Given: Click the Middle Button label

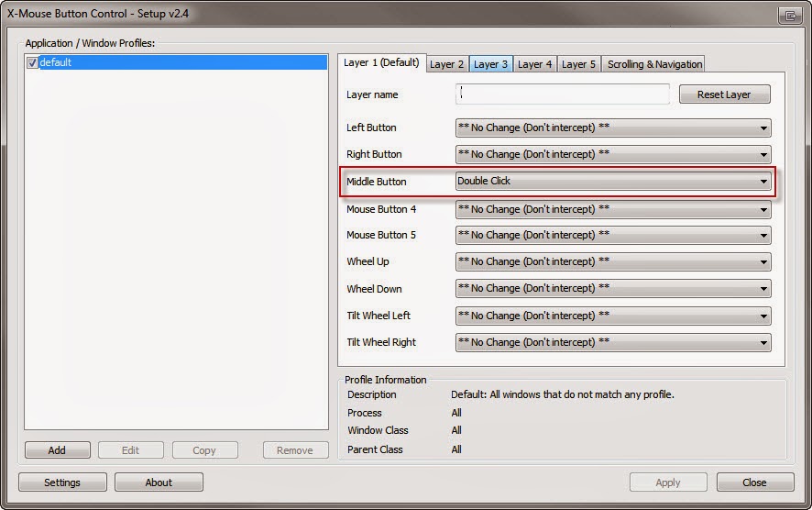Looking at the screenshot, I should click(x=377, y=182).
